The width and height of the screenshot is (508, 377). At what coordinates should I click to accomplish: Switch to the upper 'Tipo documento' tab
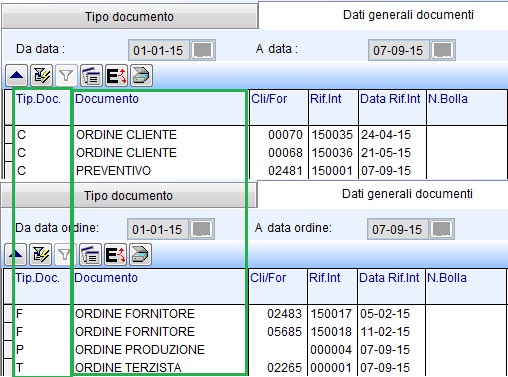pos(129,17)
